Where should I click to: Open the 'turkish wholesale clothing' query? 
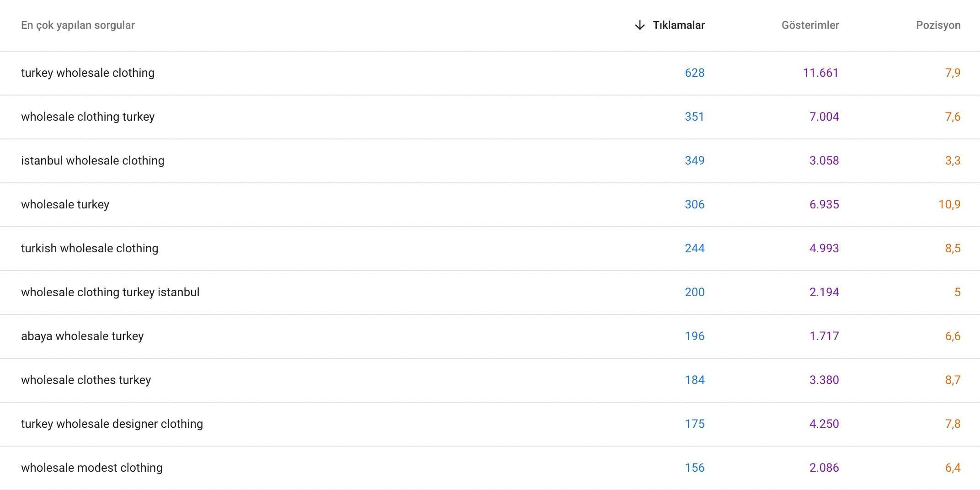[90, 248]
